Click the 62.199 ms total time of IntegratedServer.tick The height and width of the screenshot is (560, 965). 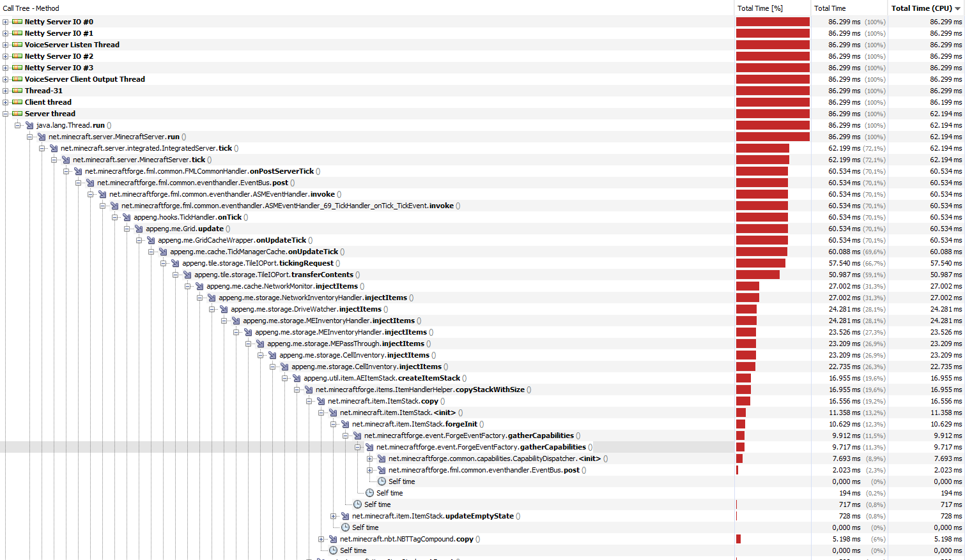(844, 148)
